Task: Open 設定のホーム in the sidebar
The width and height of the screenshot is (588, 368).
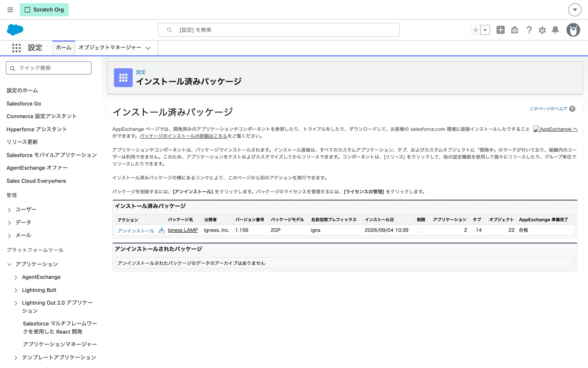Action: 22,90
